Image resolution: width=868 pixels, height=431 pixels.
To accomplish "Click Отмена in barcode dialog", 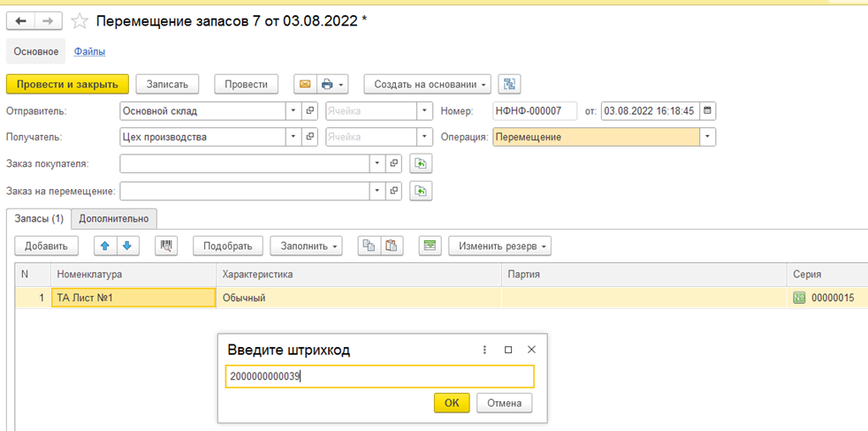I will click(x=505, y=403).
